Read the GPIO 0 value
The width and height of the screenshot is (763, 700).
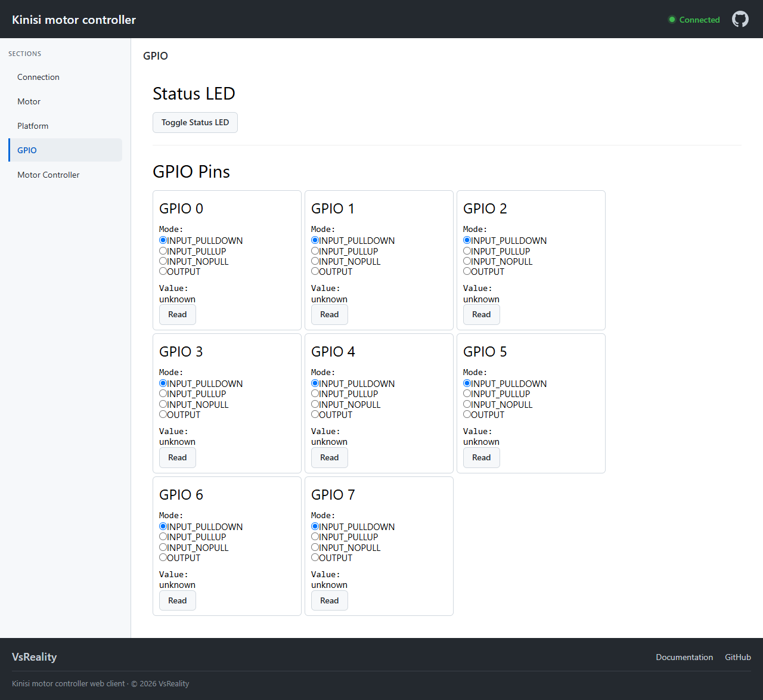[x=178, y=314]
